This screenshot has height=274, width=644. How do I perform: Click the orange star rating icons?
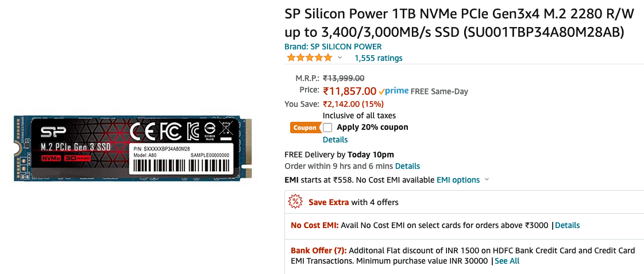pos(309,58)
